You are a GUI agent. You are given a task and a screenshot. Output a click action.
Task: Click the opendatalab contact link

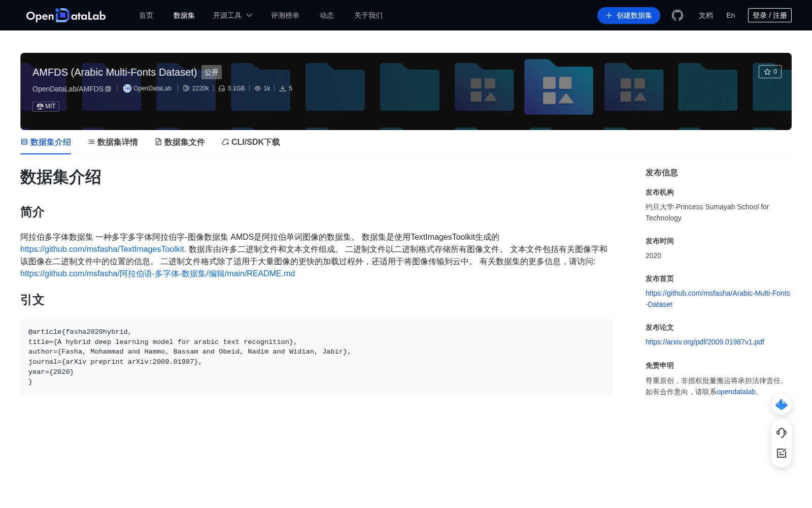tap(736, 392)
